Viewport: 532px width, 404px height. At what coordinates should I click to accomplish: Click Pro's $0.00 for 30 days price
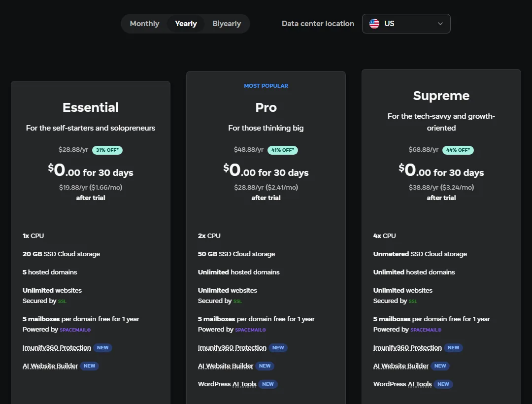pyautogui.click(x=266, y=170)
